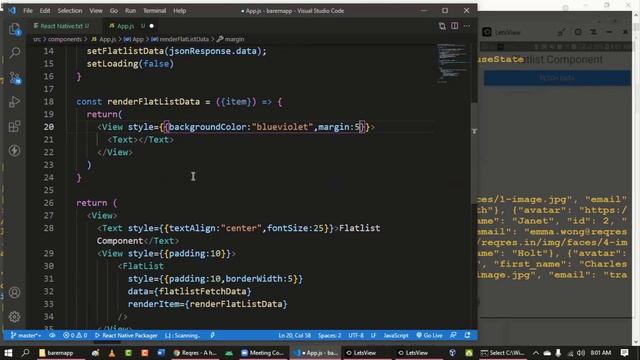Click the open changes editor icon
This screenshot has height=360, width=640.
(442, 26)
